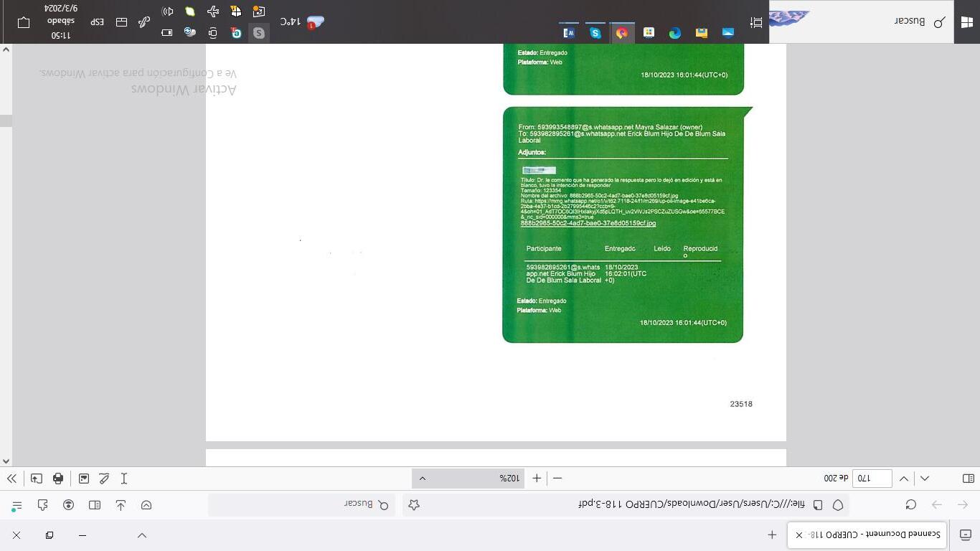The height and width of the screenshot is (551, 980).
Task: Open the Firefox account icon
Action: [69, 505]
